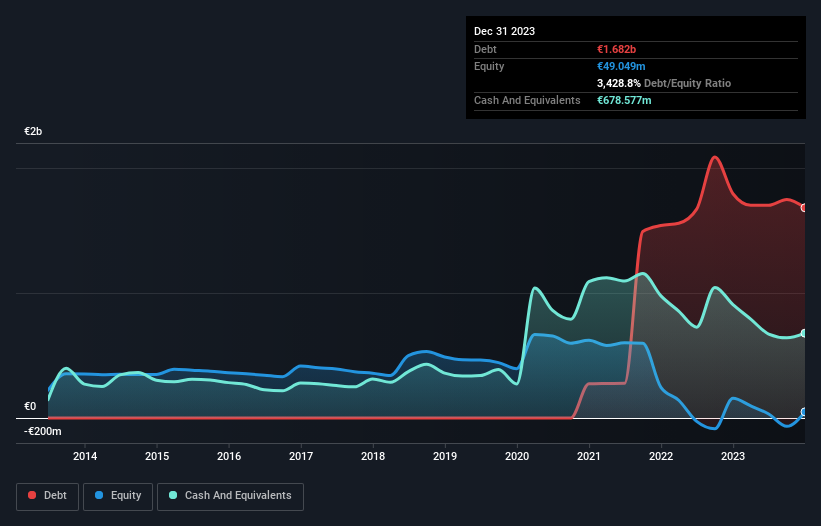Select the 2014 x-axis label

tap(85, 456)
